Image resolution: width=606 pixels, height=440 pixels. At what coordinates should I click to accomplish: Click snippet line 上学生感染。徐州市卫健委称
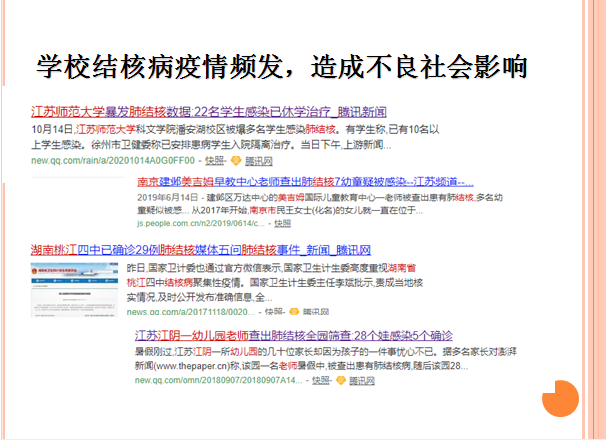click(x=211, y=145)
